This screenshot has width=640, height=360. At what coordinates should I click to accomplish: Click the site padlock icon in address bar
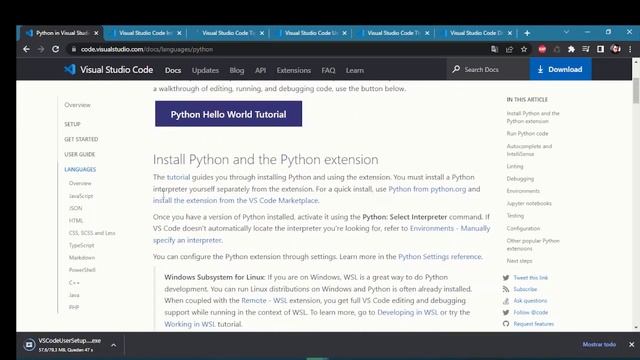(73, 49)
